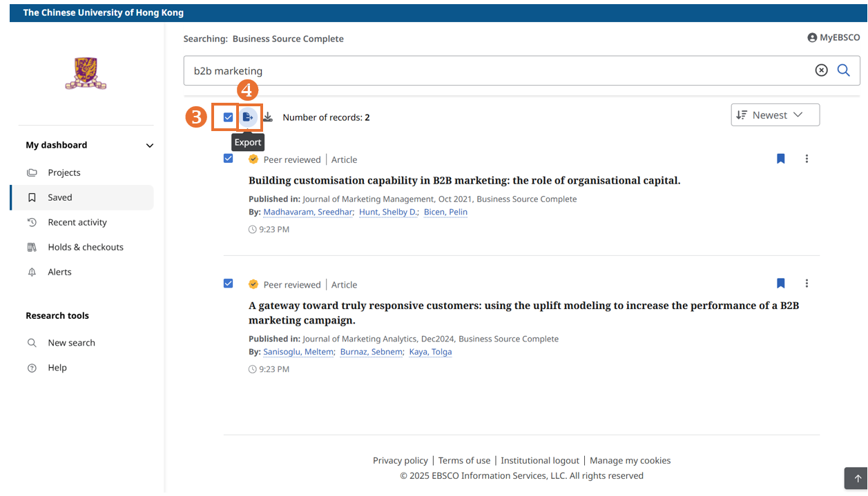This screenshot has height=496, width=868.
Task: Open the gateway toward truly responsive customers article
Action: pyautogui.click(x=523, y=313)
